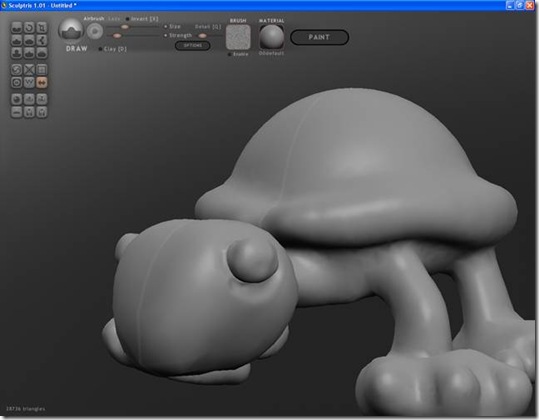Image resolution: width=539 pixels, height=420 pixels.
Task: Select the Draw tool in the grid
Action: (x=16, y=40)
